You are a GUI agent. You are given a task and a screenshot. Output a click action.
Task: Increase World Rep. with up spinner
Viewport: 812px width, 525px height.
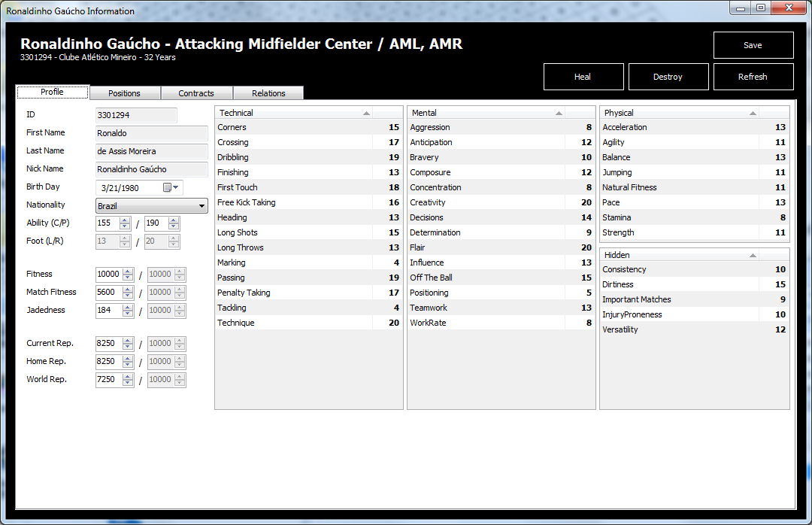coord(128,376)
